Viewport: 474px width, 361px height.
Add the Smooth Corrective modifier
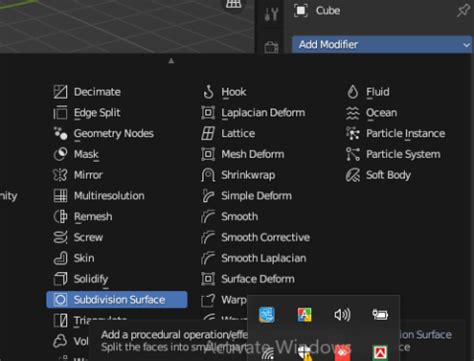(256, 237)
